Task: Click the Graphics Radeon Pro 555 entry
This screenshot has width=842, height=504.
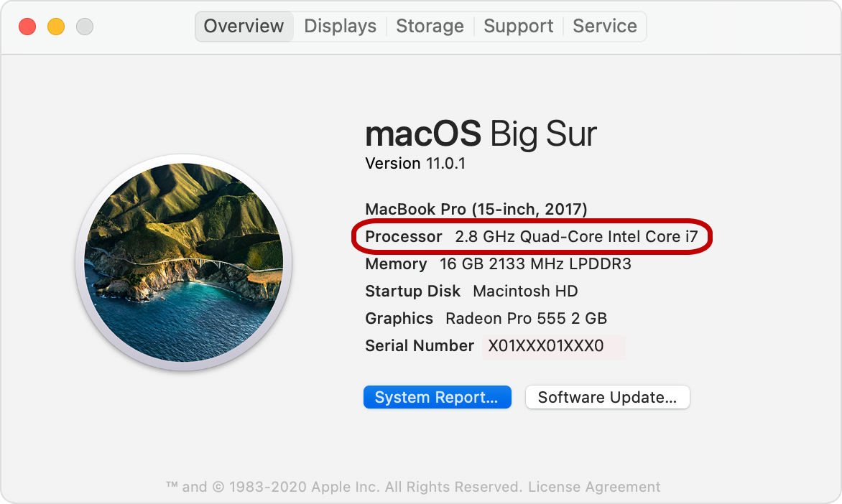Action: [x=486, y=319]
